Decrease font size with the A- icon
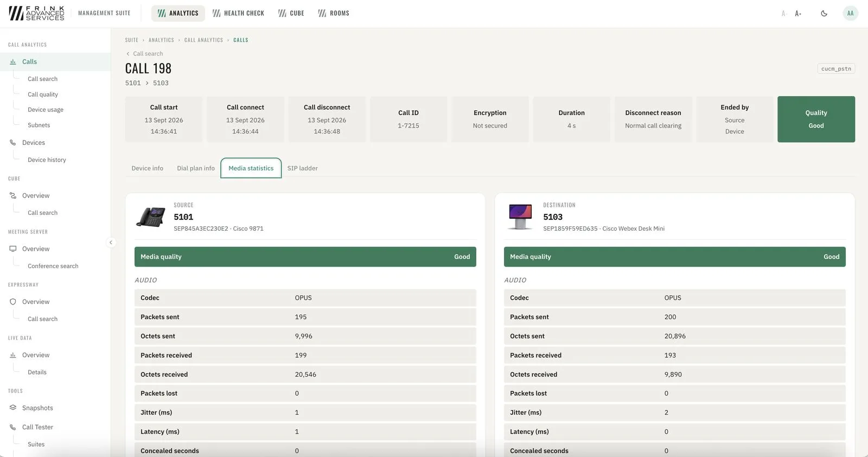 click(x=783, y=14)
